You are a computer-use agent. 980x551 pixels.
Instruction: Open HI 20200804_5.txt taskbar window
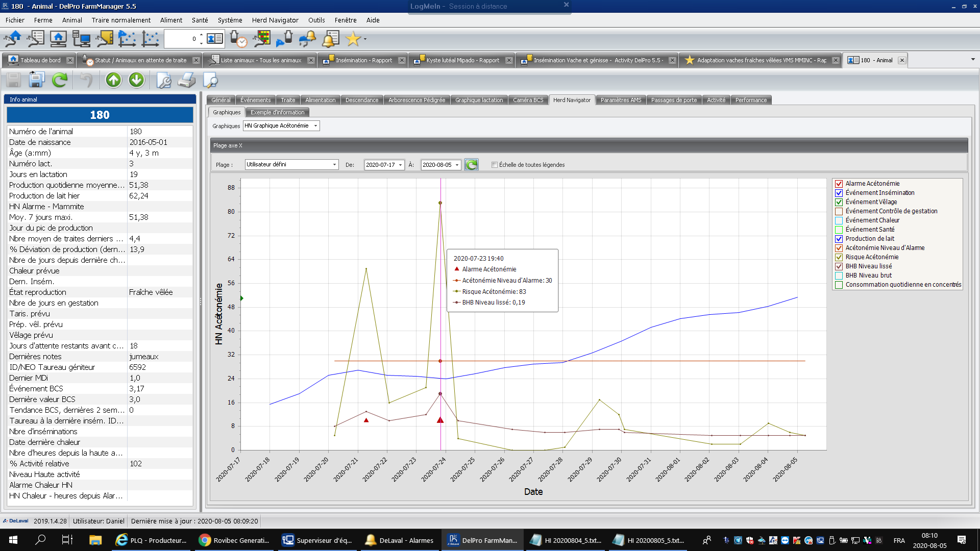(566, 540)
